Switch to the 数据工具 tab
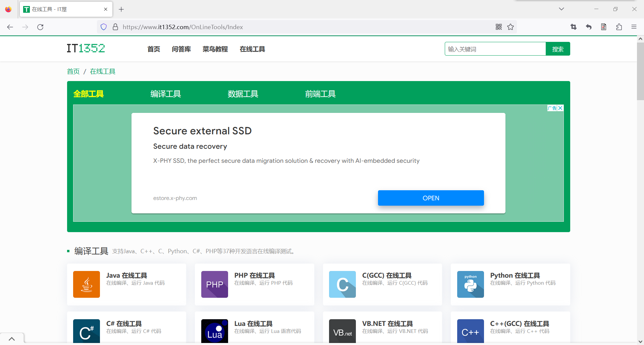 [243, 94]
